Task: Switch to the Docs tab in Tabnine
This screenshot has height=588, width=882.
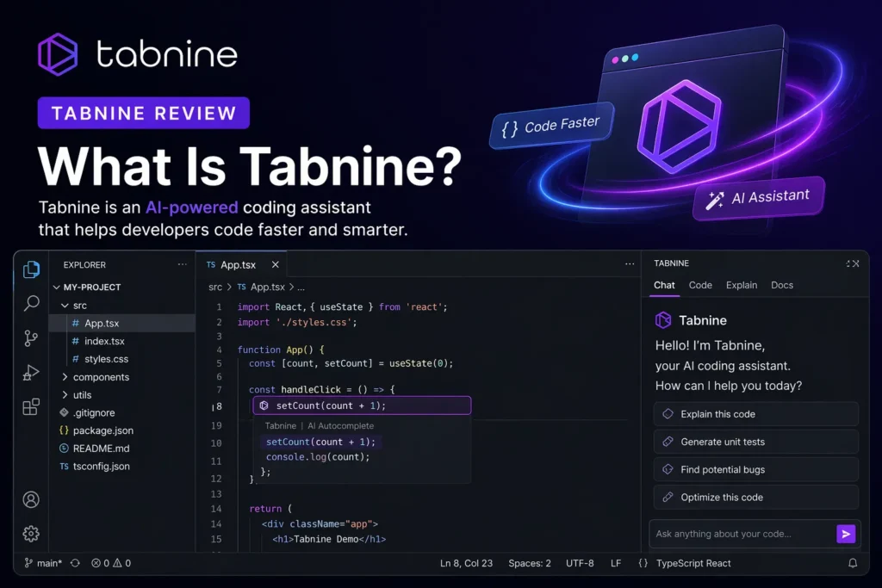Action: pyautogui.click(x=782, y=285)
